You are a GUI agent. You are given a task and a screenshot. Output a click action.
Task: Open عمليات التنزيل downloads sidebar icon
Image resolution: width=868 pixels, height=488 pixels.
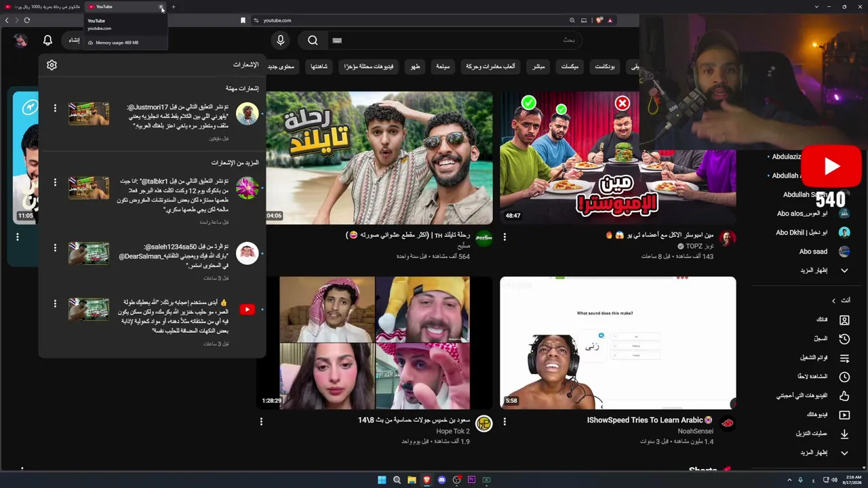click(844, 434)
